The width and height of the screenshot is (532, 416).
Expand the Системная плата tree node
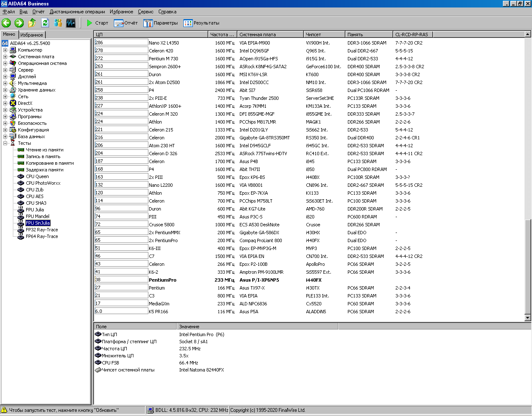(5, 57)
